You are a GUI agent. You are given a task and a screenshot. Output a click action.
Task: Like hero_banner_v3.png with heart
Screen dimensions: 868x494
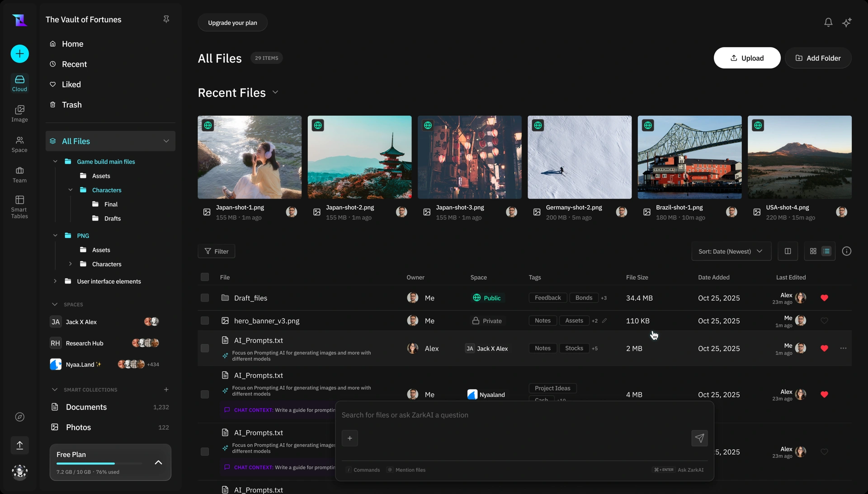[824, 321]
